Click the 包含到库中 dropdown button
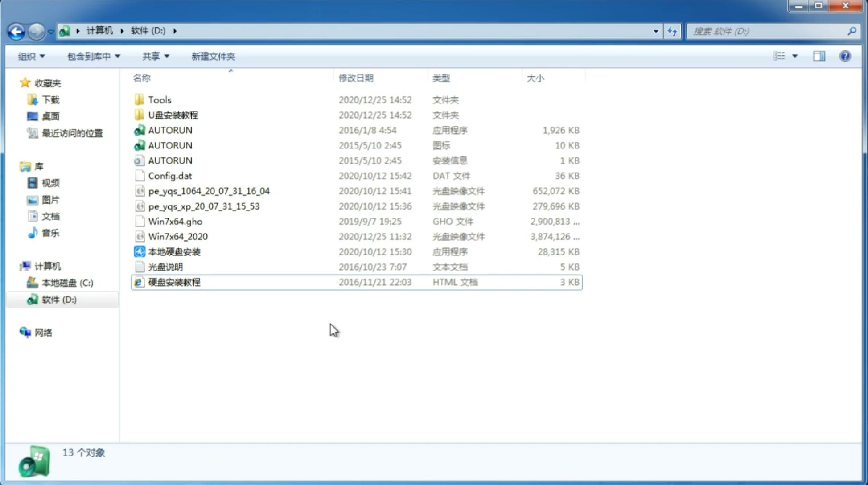The width and height of the screenshot is (868, 485). (x=92, y=56)
